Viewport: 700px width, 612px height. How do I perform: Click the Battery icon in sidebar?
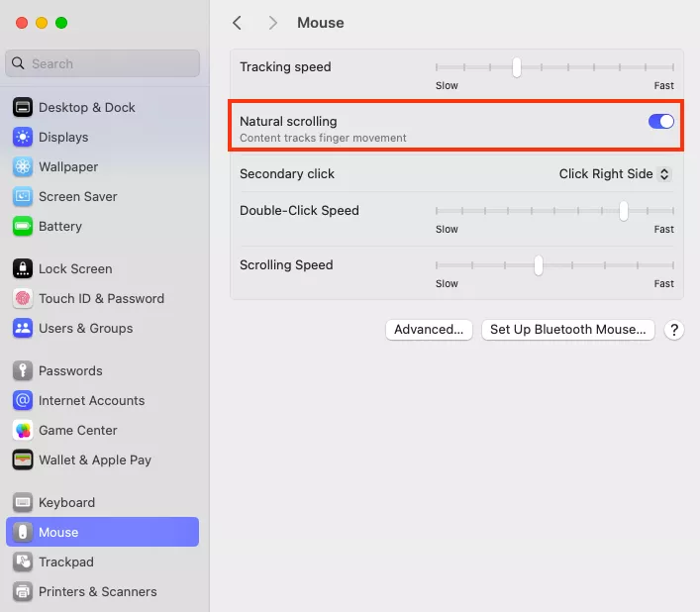pos(23,227)
